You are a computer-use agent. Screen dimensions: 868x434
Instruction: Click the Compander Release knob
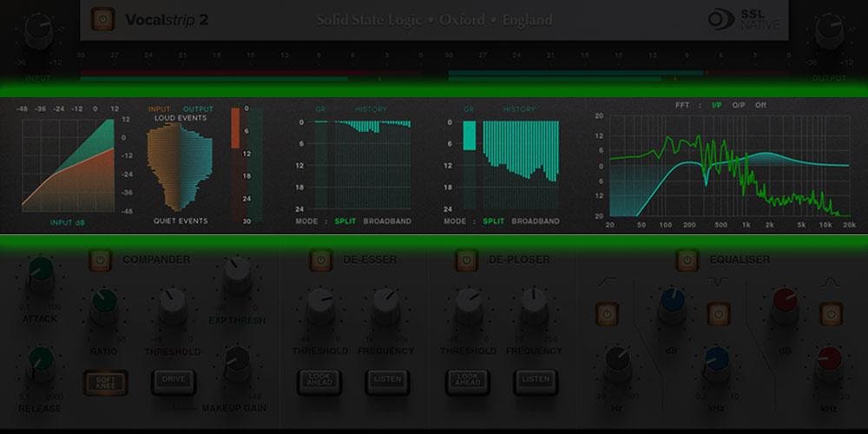click(41, 366)
